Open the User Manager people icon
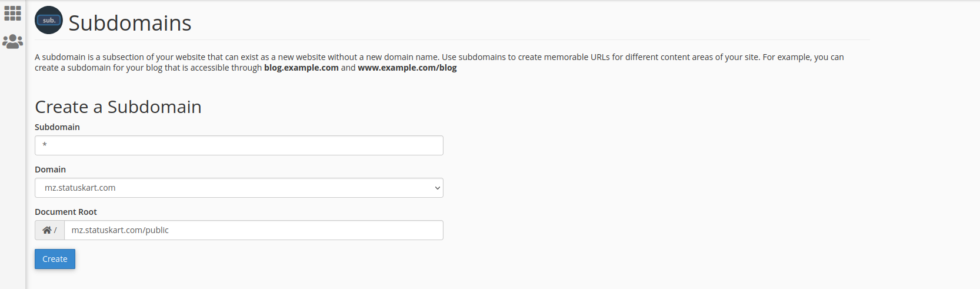980x289 pixels. [12, 41]
